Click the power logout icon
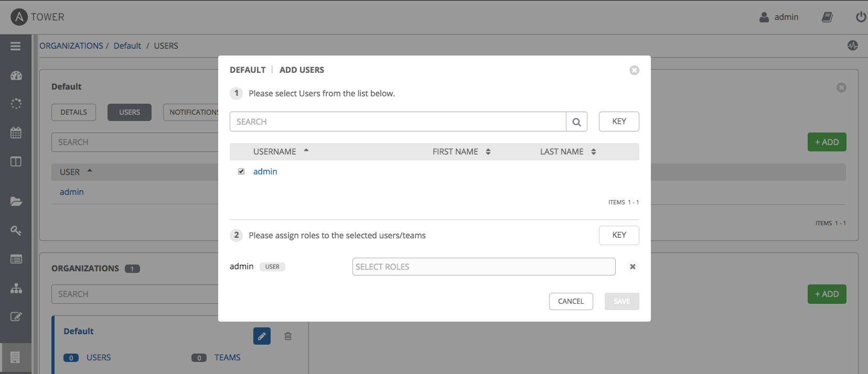Screen dimensions: 868x374 point(861,17)
